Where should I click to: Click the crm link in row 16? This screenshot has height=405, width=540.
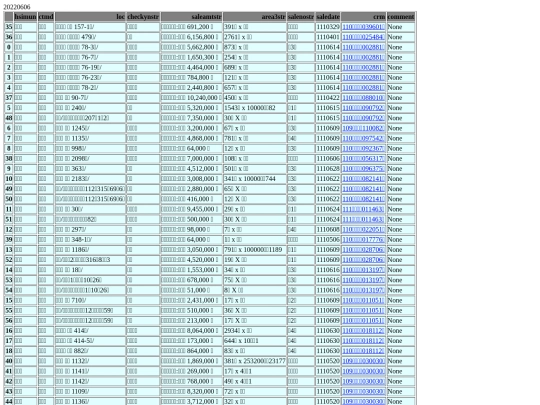(x=363, y=331)
